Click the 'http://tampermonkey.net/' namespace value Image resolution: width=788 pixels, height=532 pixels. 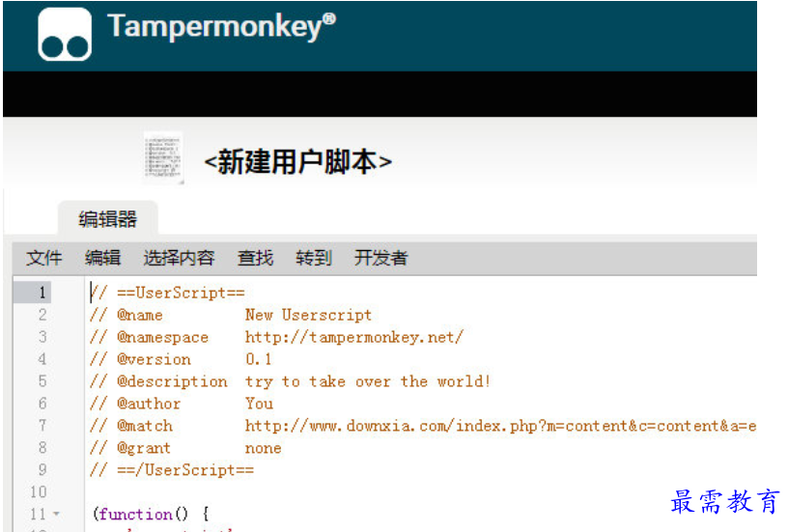coord(353,337)
